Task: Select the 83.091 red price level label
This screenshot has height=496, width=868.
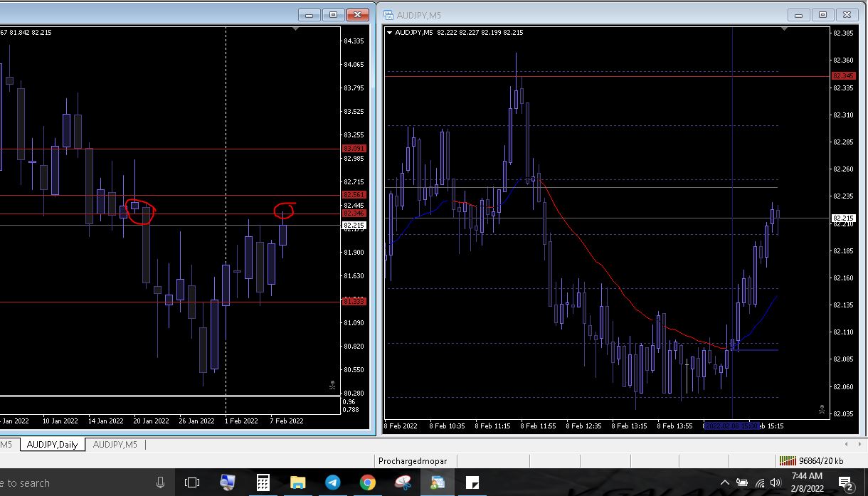Action: [x=354, y=148]
